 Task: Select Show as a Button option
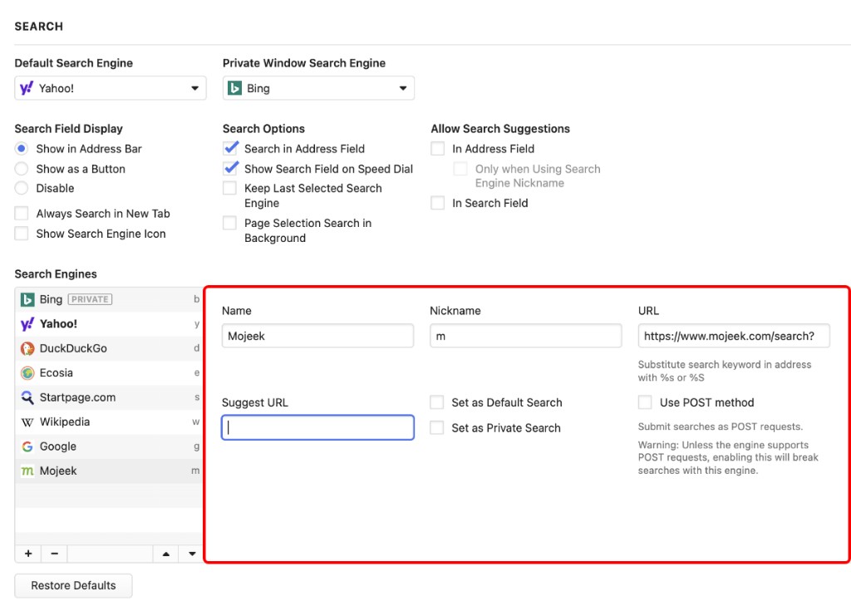[x=22, y=169]
